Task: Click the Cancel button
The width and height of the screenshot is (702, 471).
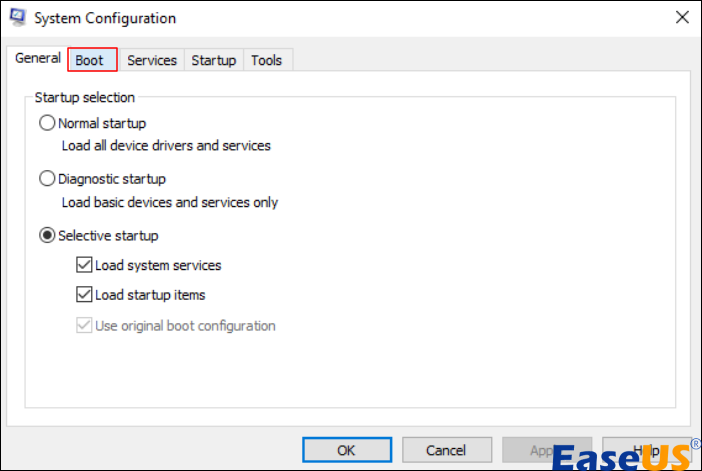Action: [445, 450]
